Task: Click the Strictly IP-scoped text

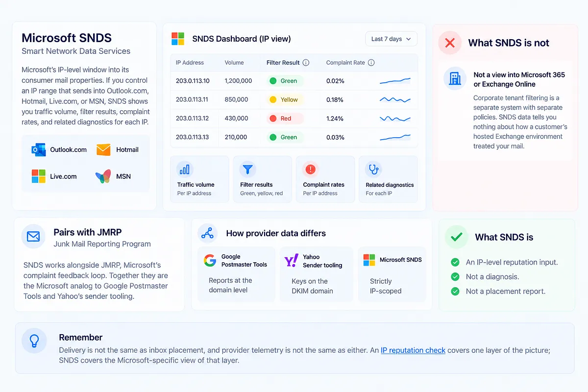Action: 386,286
